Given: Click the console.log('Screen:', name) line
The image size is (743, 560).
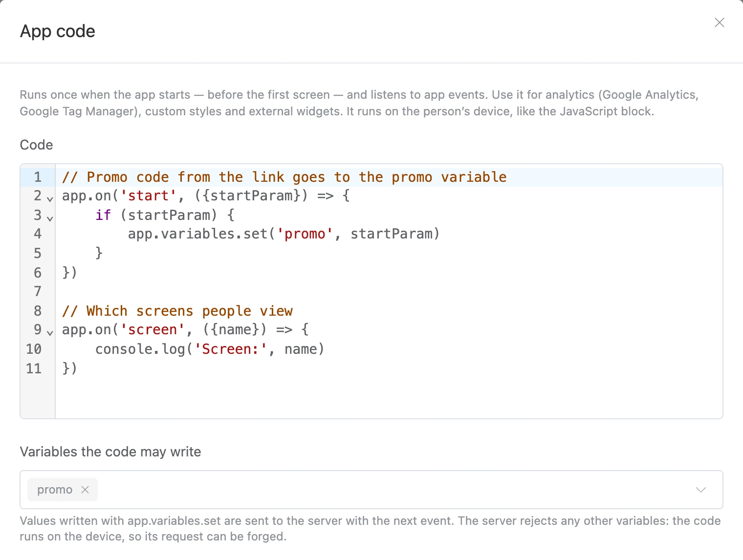Looking at the screenshot, I should tap(210, 349).
